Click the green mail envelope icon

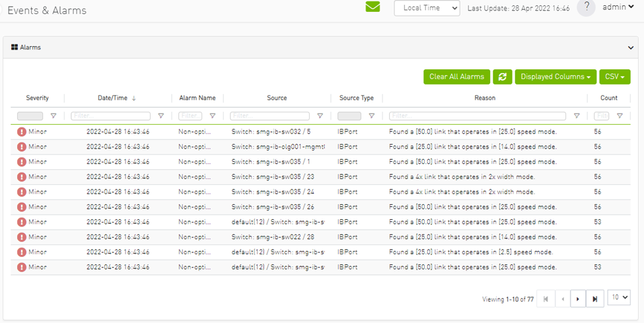click(373, 7)
